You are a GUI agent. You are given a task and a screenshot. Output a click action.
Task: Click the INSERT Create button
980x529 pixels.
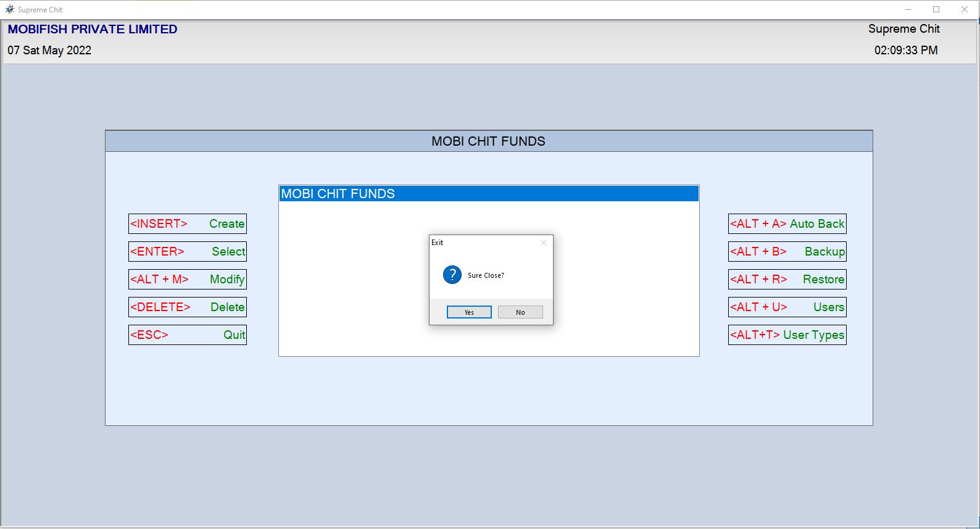pos(188,223)
